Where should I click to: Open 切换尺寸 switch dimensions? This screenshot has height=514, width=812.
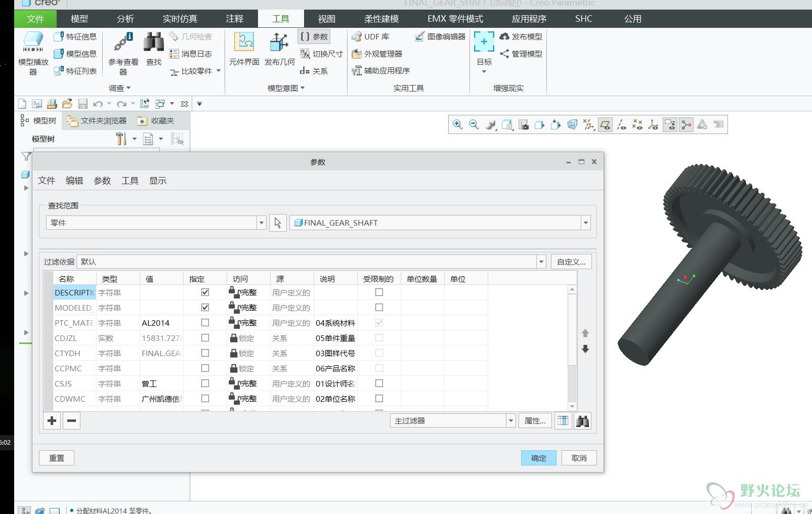coord(321,54)
